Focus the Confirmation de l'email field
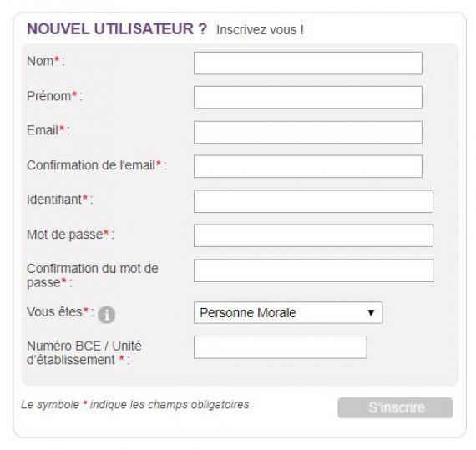Screen dimensions: 476x450 [x=308, y=167]
